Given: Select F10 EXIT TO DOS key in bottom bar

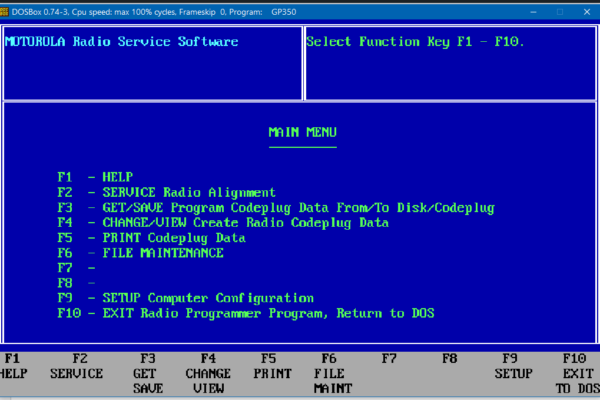Looking at the screenshot, I should click(x=578, y=374).
